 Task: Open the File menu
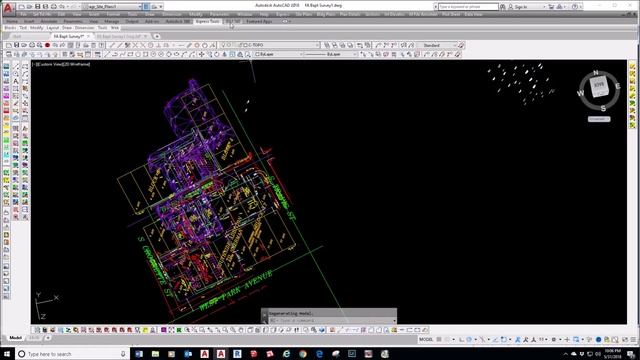[x=23, y=14]
